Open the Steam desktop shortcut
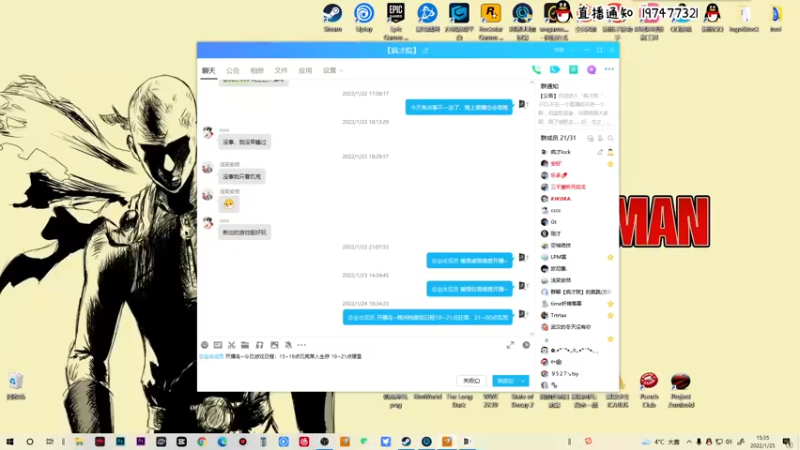The height and width of the screenshot is (450, 800). tap(333, 18)
